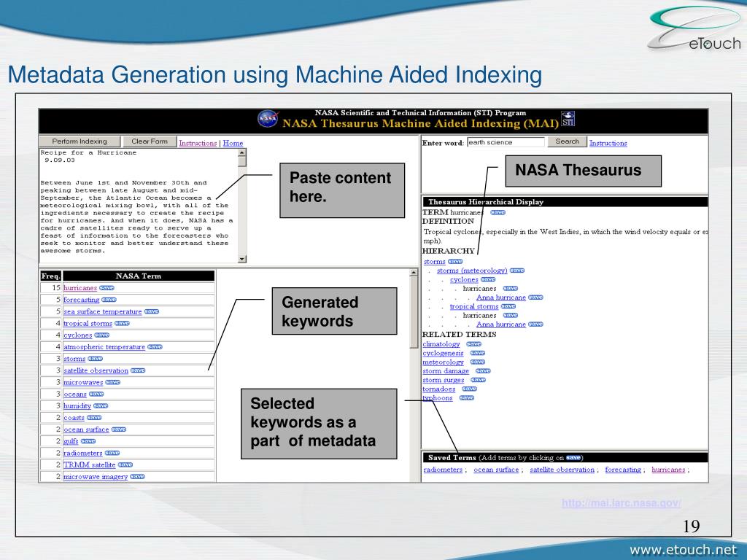Open saved term hurricanes
The image size is (747, 560).
668,470
